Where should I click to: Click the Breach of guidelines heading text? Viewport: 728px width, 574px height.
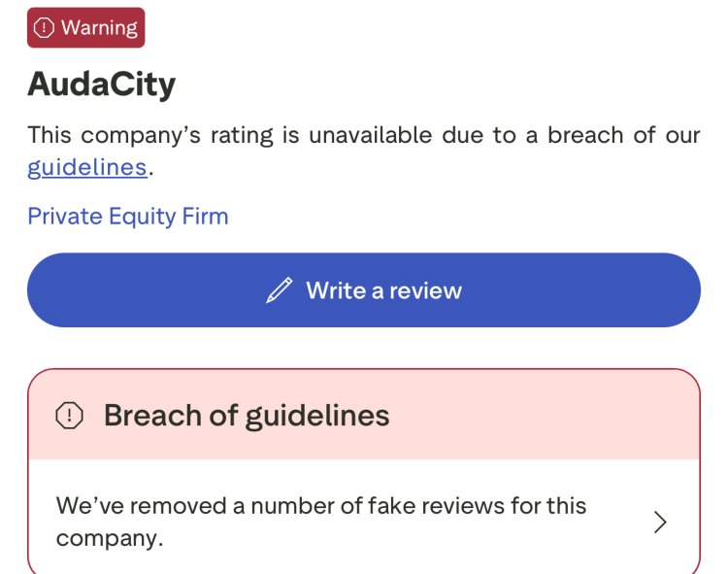247,415
